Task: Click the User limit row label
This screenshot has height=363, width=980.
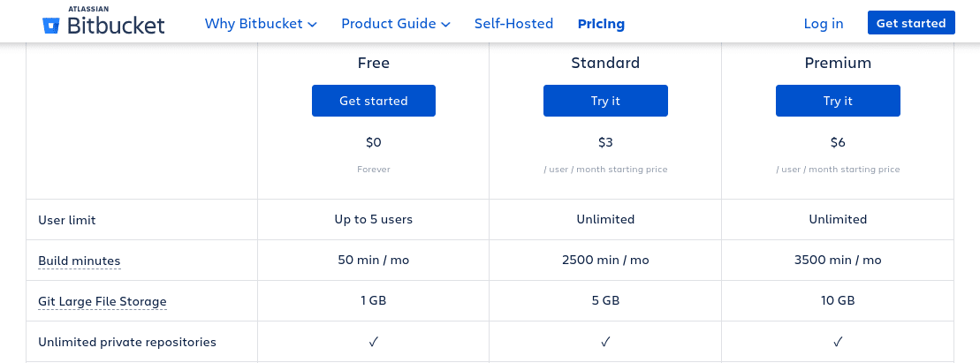Action: 67,220
